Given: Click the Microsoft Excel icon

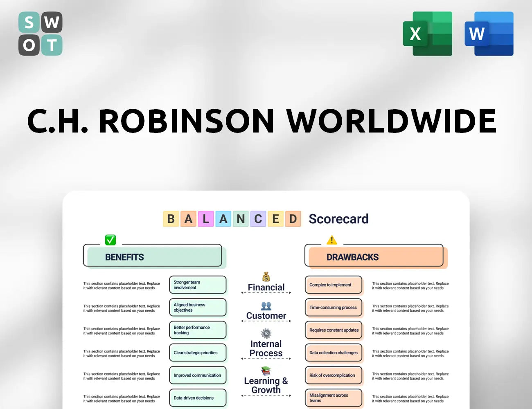Looking at the screenshot, I should click(x=428, y=34).
